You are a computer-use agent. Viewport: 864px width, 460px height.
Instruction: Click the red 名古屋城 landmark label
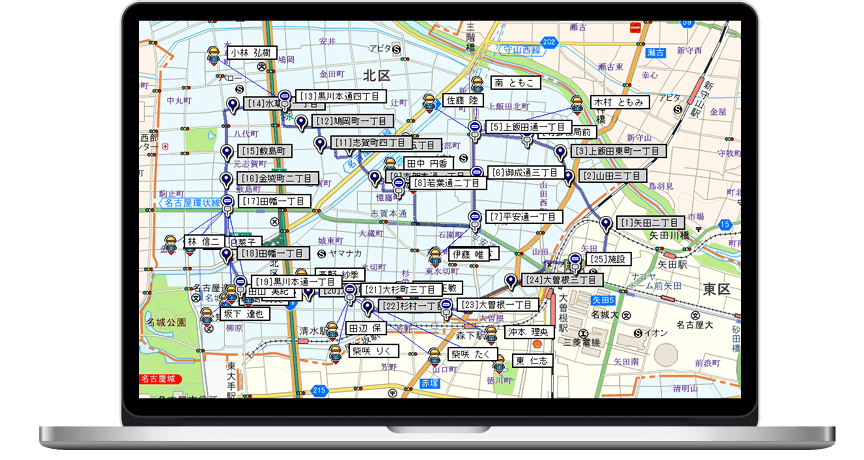click(156, 379)
